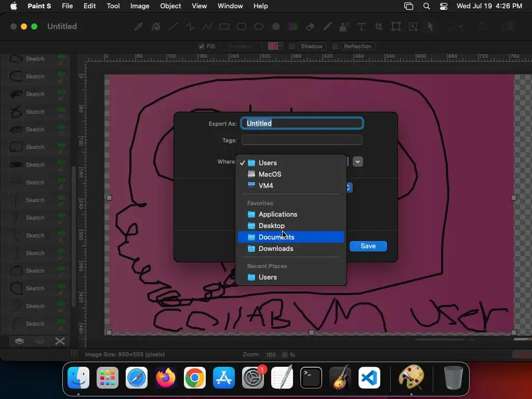The height and width of the screenshot is (399, 532).
Task: Select the Eyedropper tool
Action: tap(138, 26)
